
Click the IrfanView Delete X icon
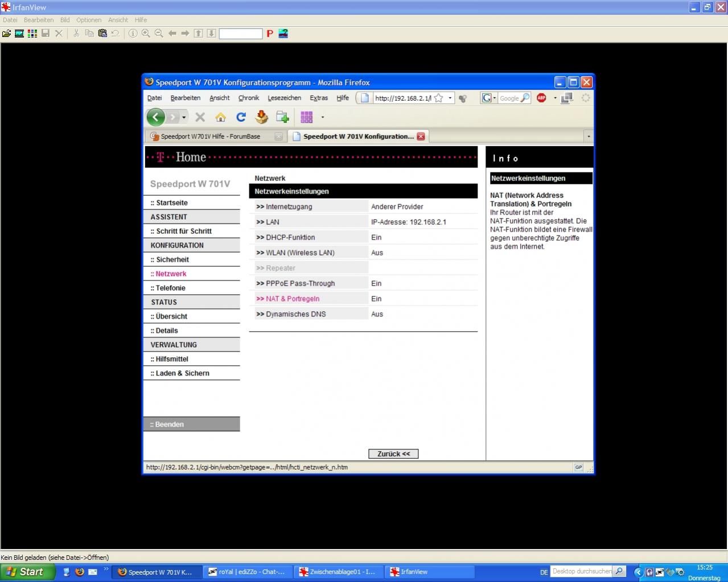59,34
